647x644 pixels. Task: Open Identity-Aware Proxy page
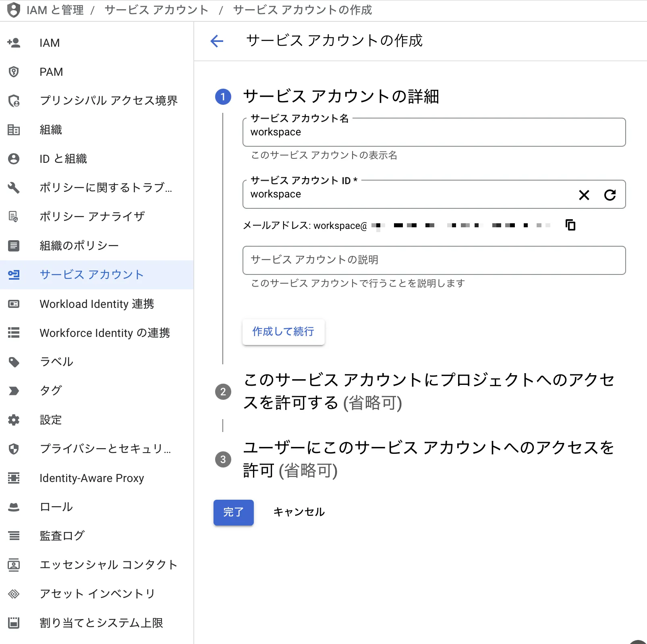(91, 478)
